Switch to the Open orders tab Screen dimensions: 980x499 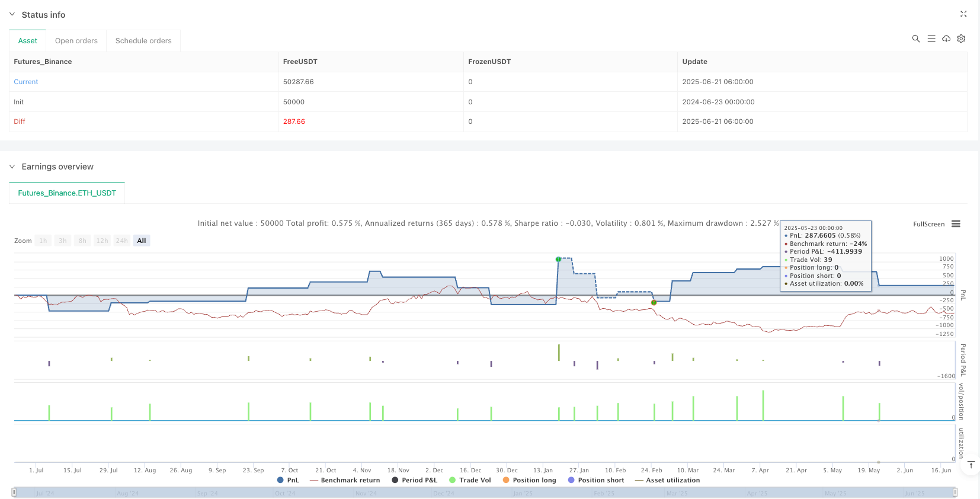point(76,41)
